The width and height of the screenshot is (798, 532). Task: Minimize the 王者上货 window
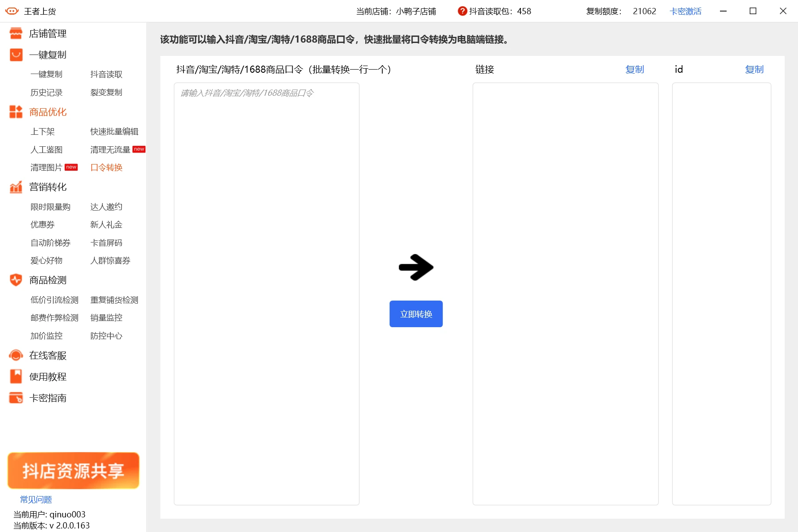[723, 11]
